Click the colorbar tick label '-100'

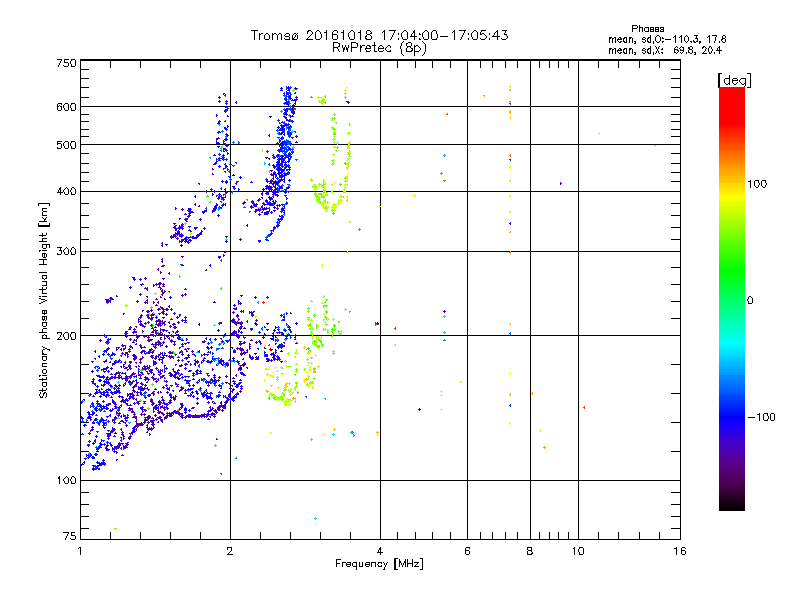(761, 417)
